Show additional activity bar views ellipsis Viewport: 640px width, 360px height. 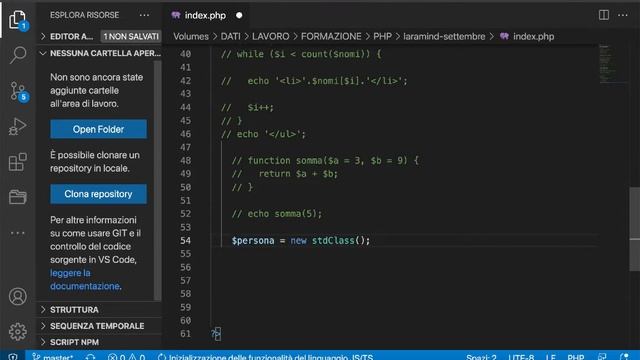point(18,233)
